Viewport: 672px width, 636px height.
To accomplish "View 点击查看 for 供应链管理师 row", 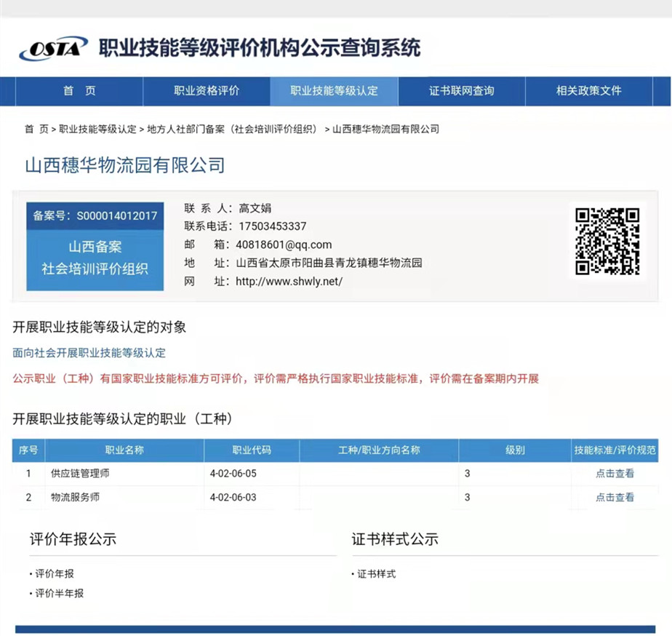I will [615, 474].
